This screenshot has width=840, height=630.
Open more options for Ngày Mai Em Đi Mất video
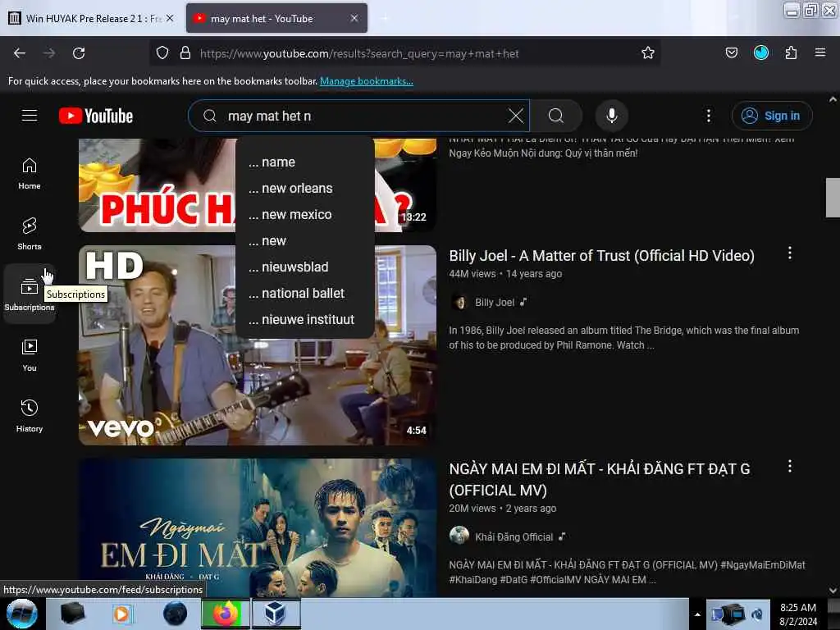click(790, 466)
